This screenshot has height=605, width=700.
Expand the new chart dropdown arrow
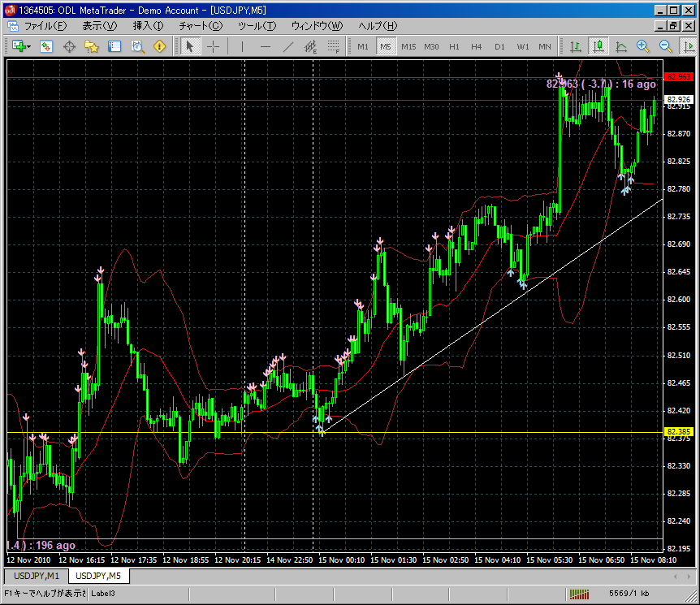tap(29, 46)
